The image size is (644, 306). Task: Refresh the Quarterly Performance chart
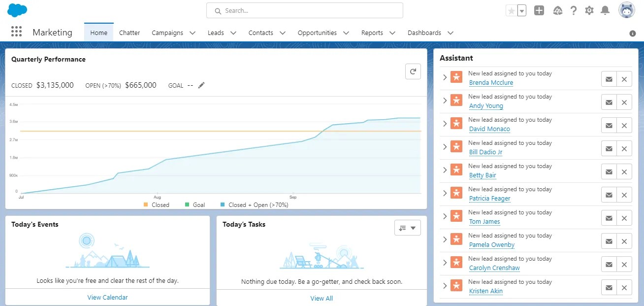pyautogui.click(x=413, y=71)
